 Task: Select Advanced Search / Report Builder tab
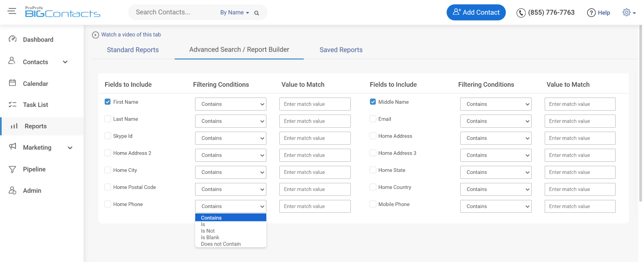(239, 50)
